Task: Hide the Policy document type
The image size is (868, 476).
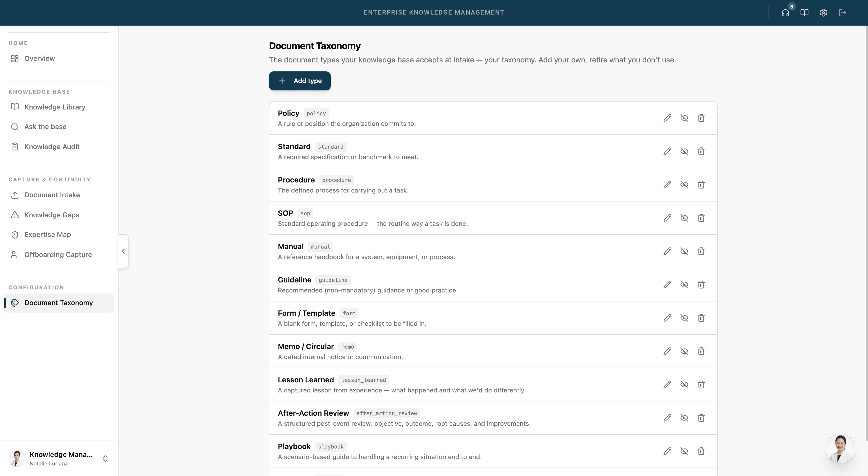Action: tap(684, 118)
